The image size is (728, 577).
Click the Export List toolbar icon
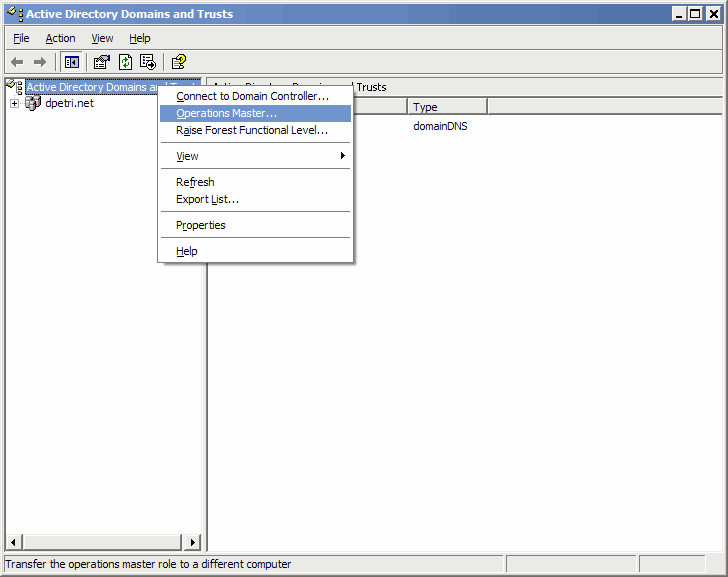[x=148, y=62]
